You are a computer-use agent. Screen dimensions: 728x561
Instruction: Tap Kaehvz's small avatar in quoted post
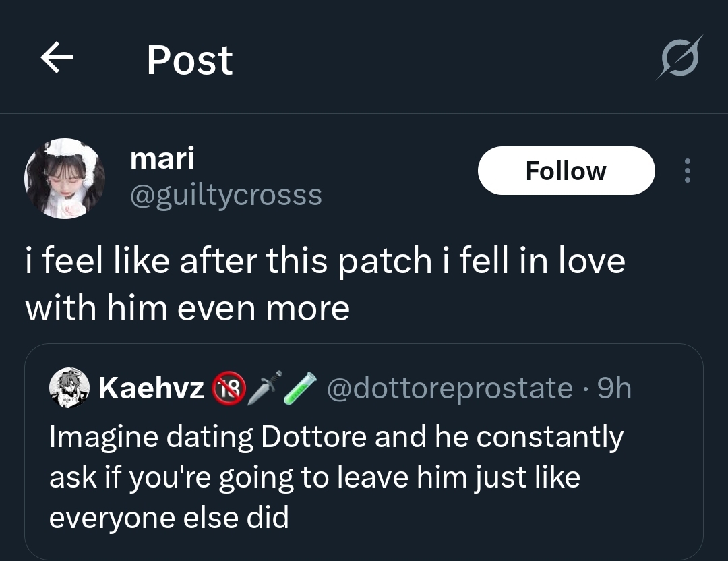(x=69, y=388)
